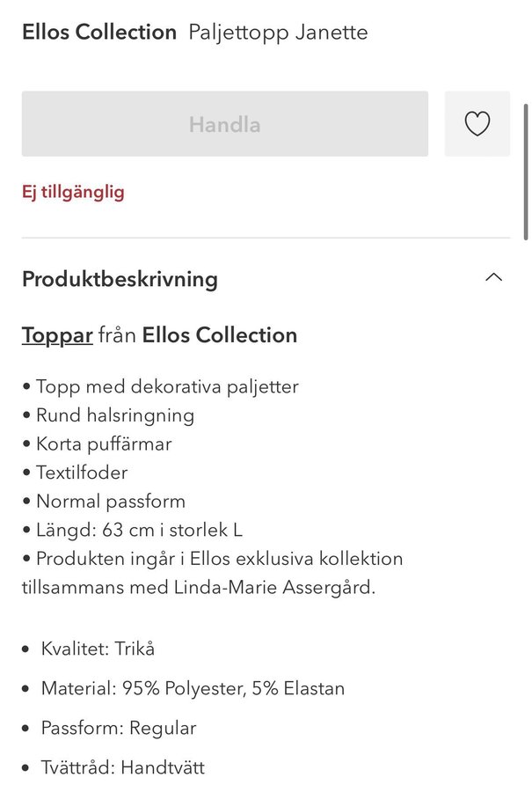Click the 'Korta puffärmar' bullet line
Screen dimensions: 532x792
(x=104, y=444)
